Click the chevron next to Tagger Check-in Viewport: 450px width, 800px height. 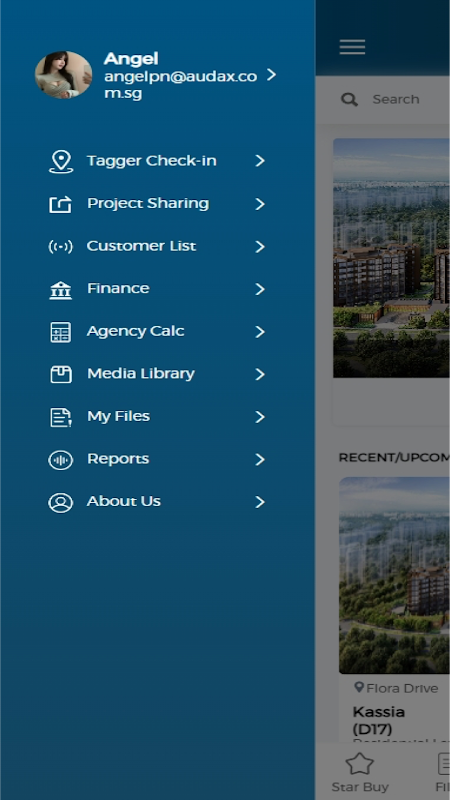[260, 161]
